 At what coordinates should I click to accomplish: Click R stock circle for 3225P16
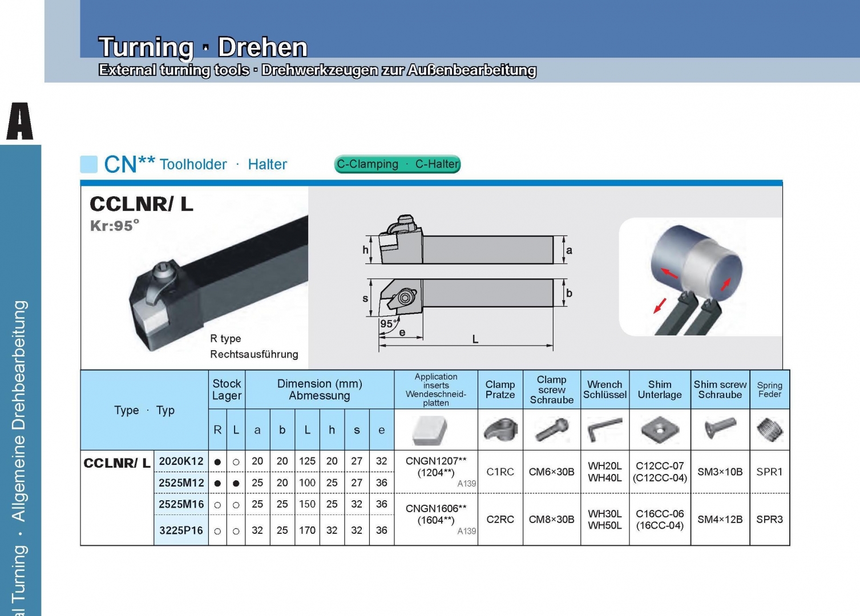point(217,531)
